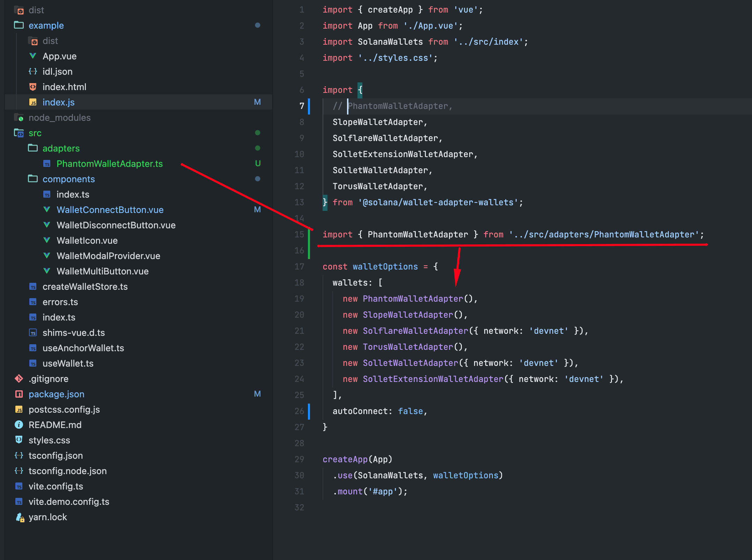Click the JSON braces icon beside idl.json
The image size is (752, 560).
coord(32,71)
